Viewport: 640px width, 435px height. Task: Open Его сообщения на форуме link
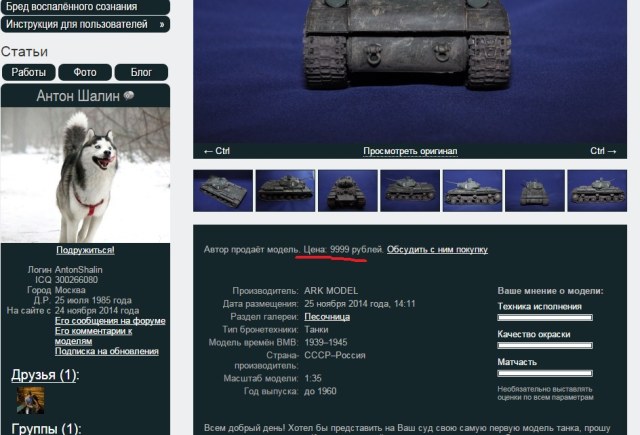tap(110, 321)
